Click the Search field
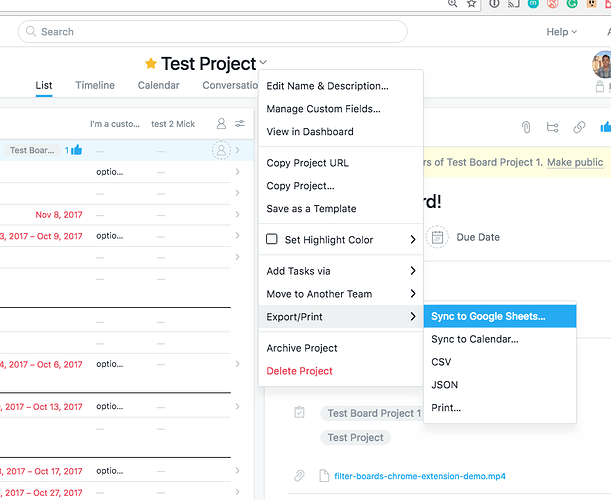The image size is (611, 500). click(212, 32)
